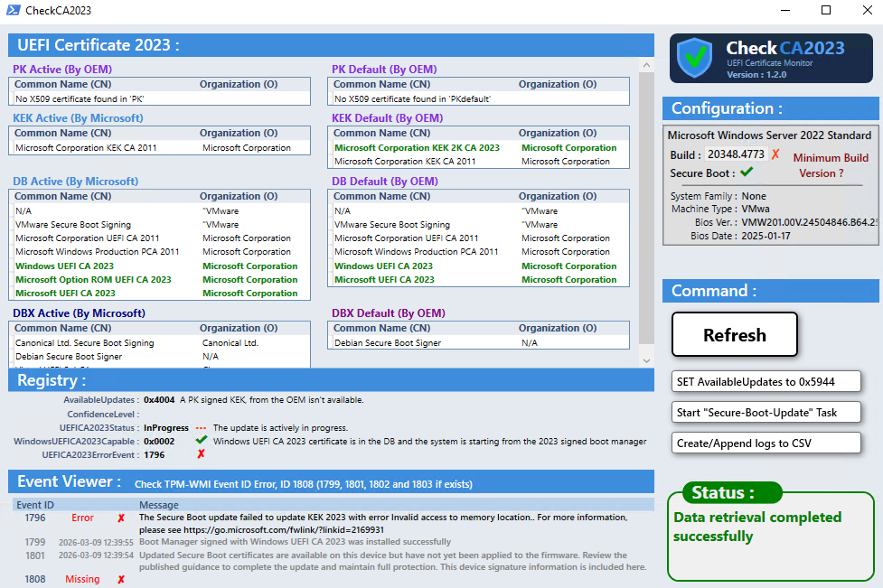Click the CheckCA2023 shield logo
The image size is (883, 588).
click(694, 58)
